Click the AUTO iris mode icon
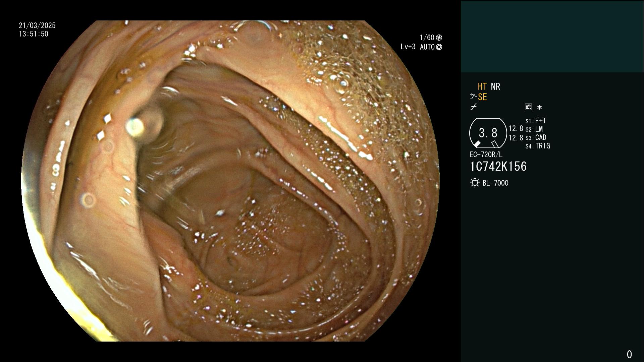This screenshot has height=362, width=644. 439,47
